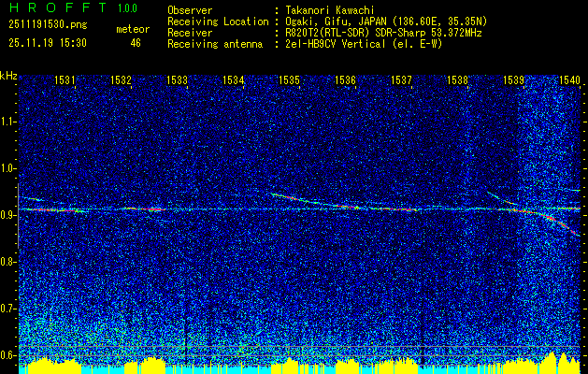The image size is (588, 374).
Task: Click the 'Receiving Location' label
Action: (x=218, y=22)
